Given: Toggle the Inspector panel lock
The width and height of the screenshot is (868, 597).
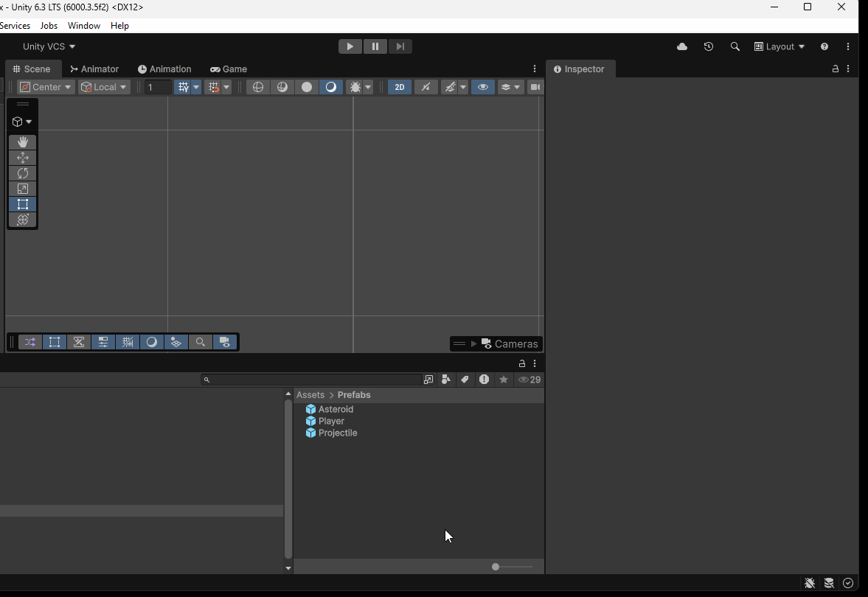Looking at the screenshot, I should coord(836,69).
